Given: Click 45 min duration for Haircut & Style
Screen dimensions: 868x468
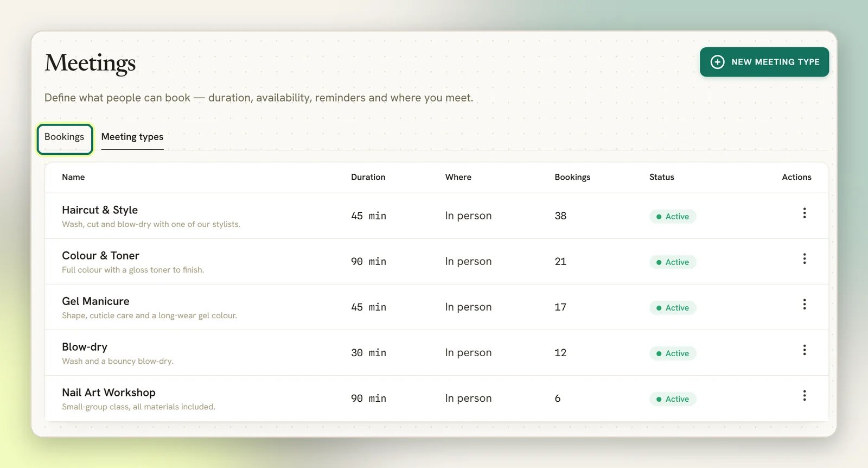Looking at the screenshot, I should (369, 216).
